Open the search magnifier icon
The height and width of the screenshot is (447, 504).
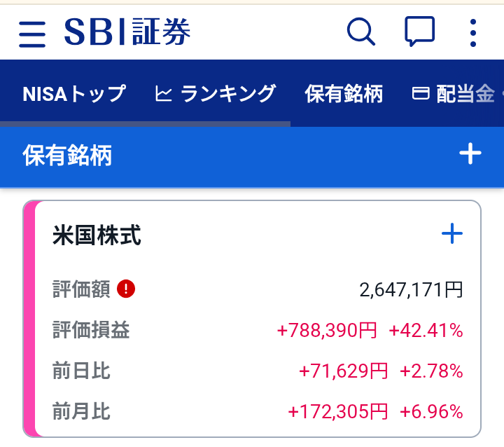pos(361,32)
